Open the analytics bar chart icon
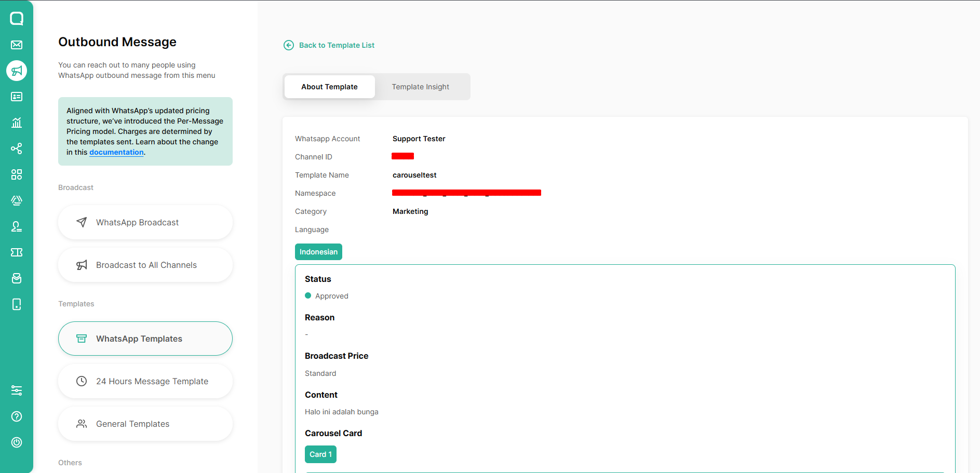 click(x=17, y=123)
